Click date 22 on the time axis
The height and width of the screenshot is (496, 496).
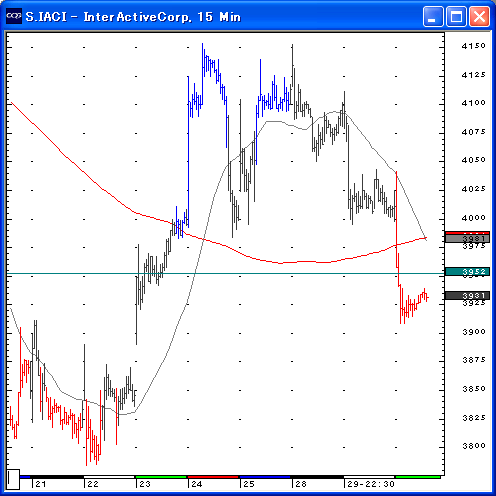pos(93,484)
